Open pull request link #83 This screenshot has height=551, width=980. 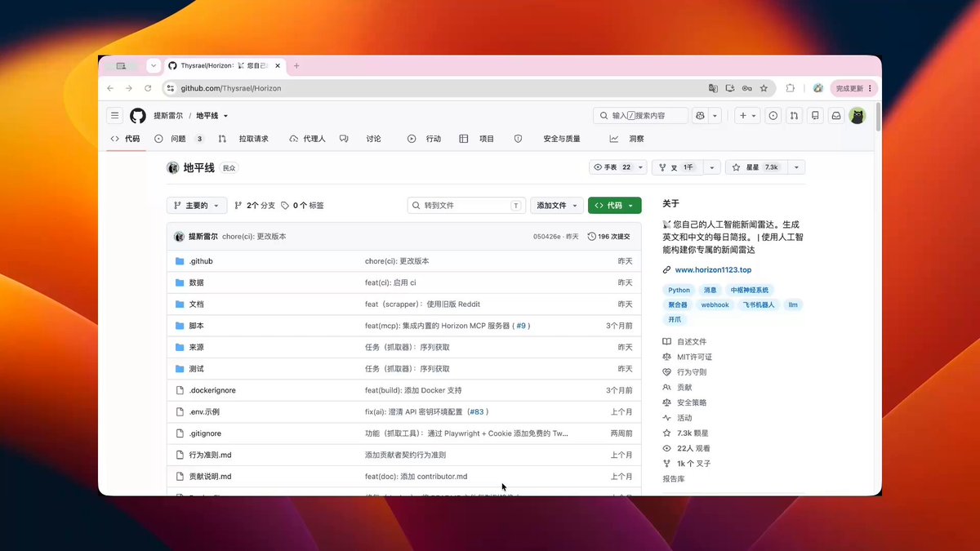click(x=477, y=412)
